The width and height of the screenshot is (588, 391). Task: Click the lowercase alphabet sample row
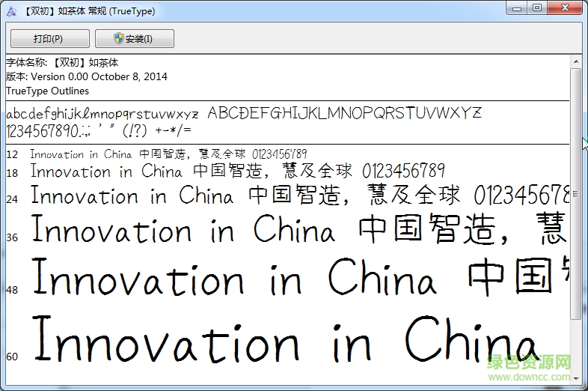click(102, 114)
